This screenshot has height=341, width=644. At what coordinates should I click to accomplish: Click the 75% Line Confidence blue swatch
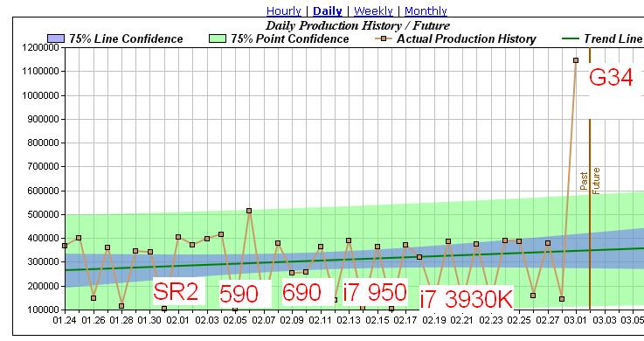(x=56, y=38)
